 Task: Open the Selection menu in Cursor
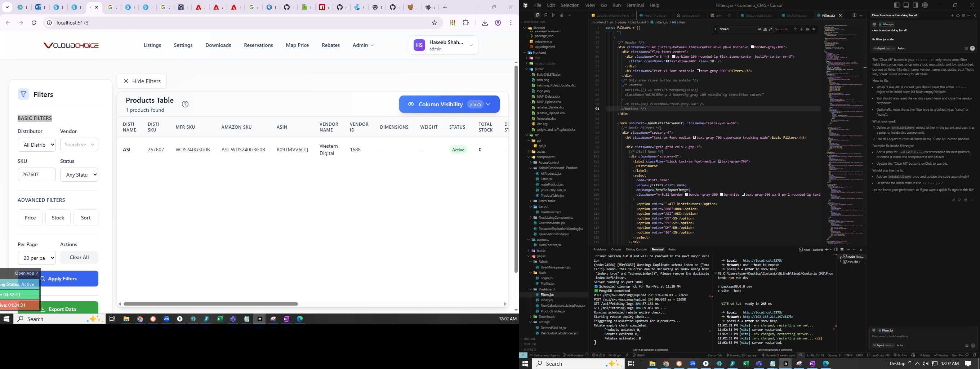[x=570, y=5]
